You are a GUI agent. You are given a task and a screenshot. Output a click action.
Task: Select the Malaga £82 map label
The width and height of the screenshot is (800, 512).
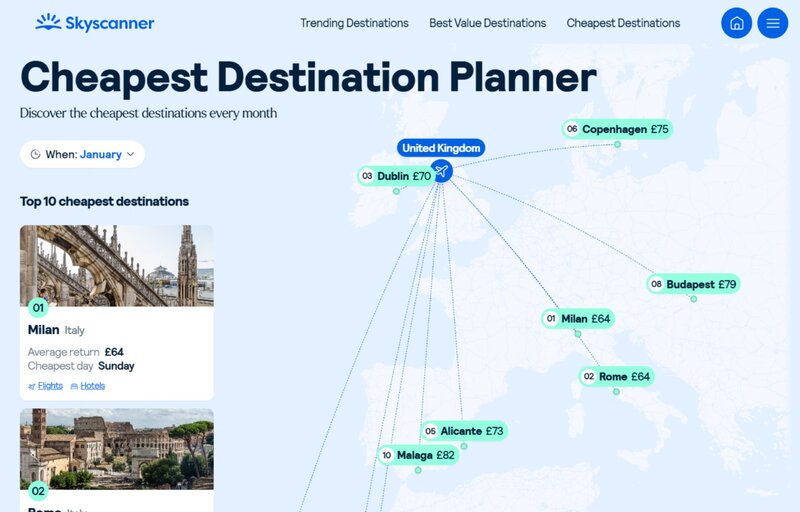(418, 455)
